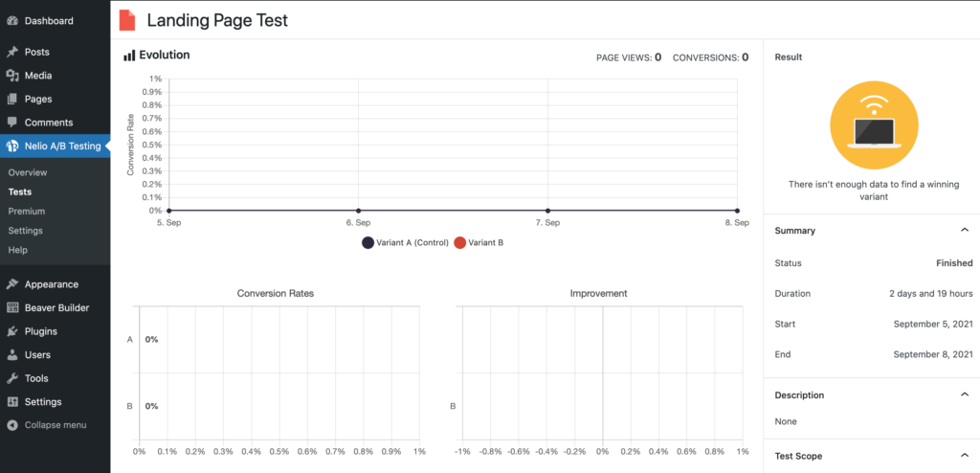Click the Media library icon

click(x=11, y=76)
